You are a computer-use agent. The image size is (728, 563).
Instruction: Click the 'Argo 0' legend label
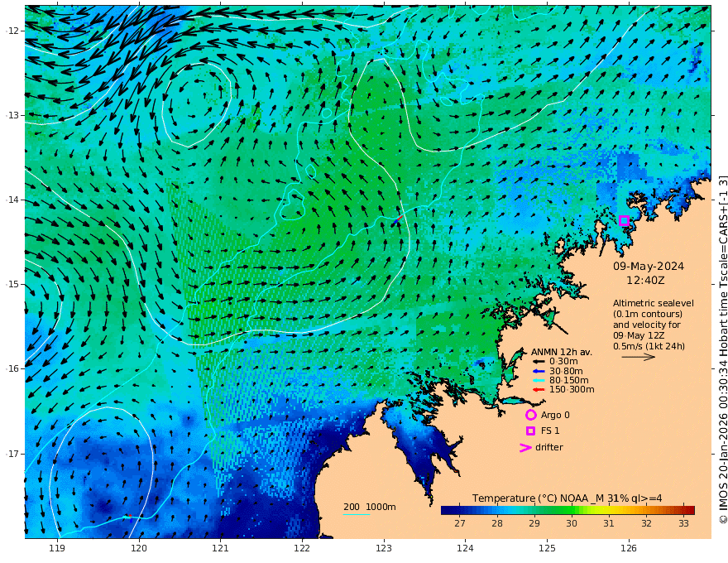[555, 415]
